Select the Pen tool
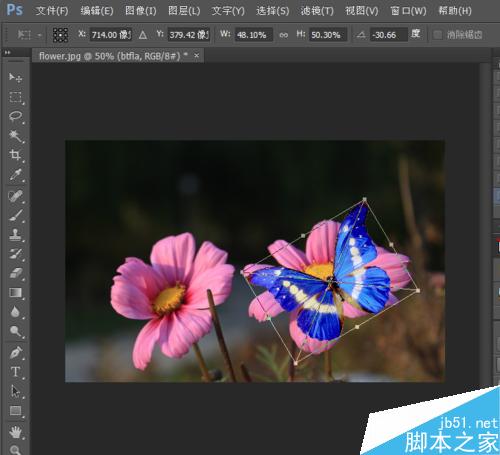 coord(15,352)
